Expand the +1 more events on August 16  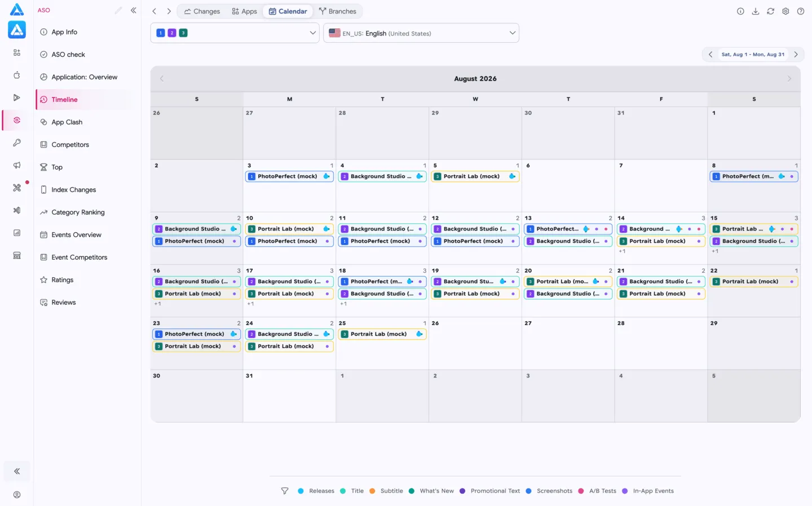tap(157, 304)
